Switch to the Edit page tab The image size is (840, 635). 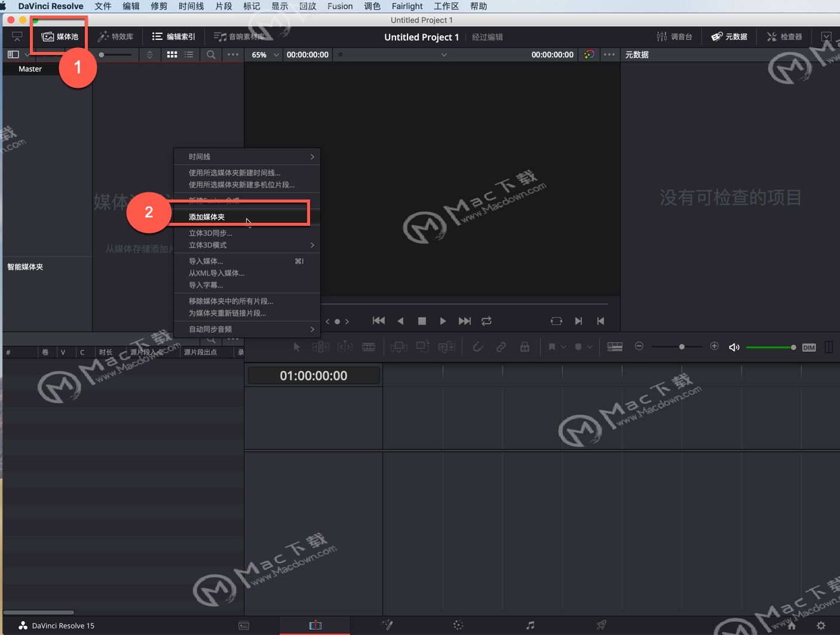click(315, 625)
